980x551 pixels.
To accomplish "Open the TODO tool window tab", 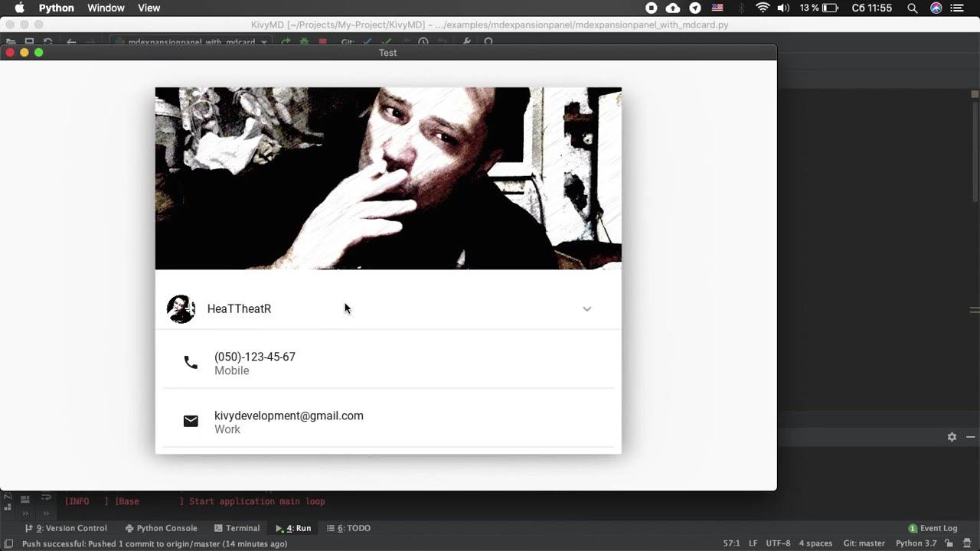I will (x=348, y=528).
